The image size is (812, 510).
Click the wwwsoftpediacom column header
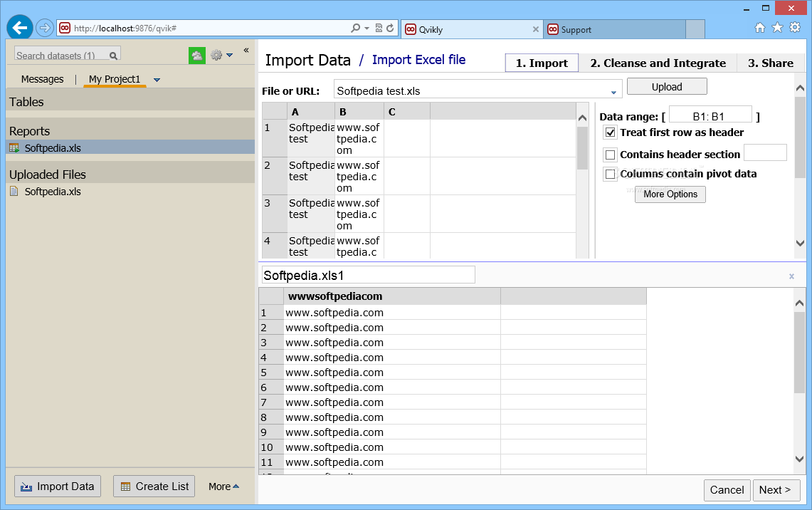(392, 296)
